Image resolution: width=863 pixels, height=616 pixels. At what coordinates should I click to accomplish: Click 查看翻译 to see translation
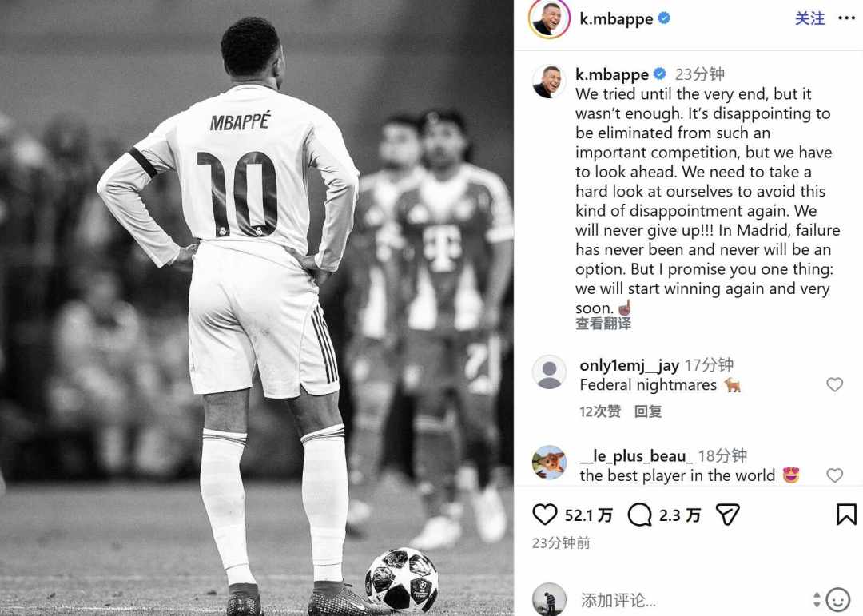click(603, 324)
